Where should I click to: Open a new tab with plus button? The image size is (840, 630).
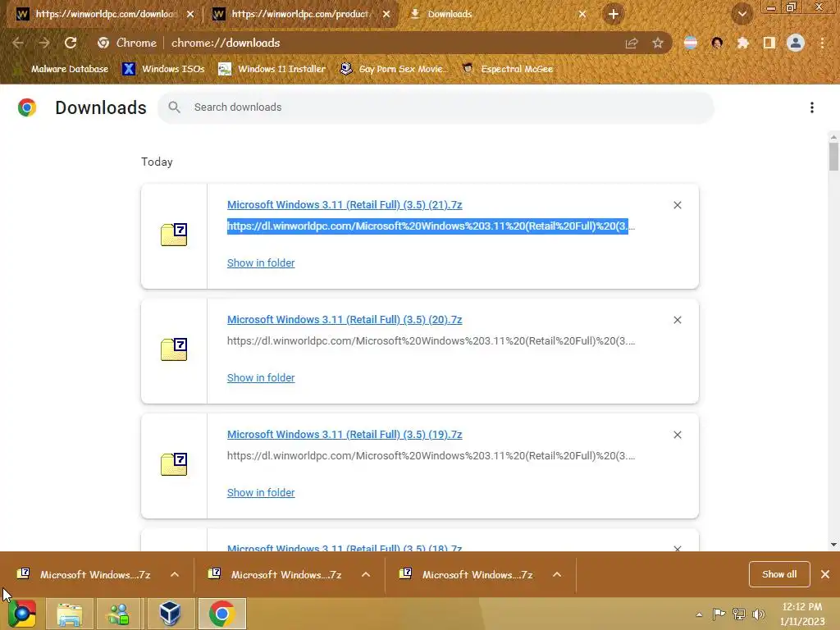(x=614, y=14)
